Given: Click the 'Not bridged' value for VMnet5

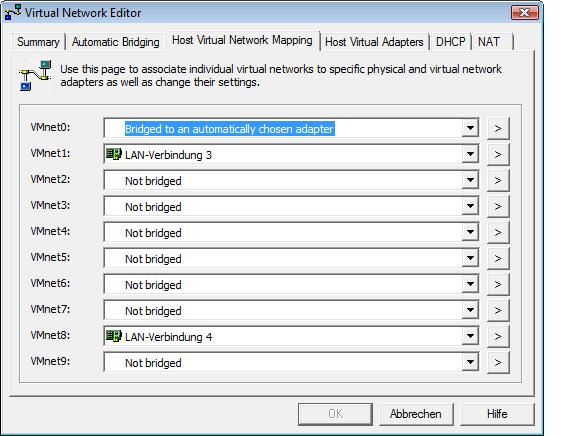Looking at the screenshot, I should click(x=153, y=259).
